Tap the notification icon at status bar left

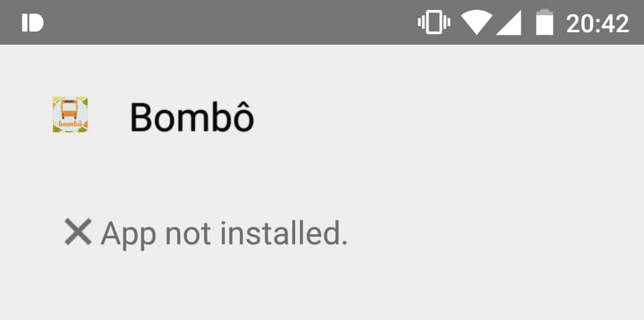pyautogui.click(x=32, y=23)
